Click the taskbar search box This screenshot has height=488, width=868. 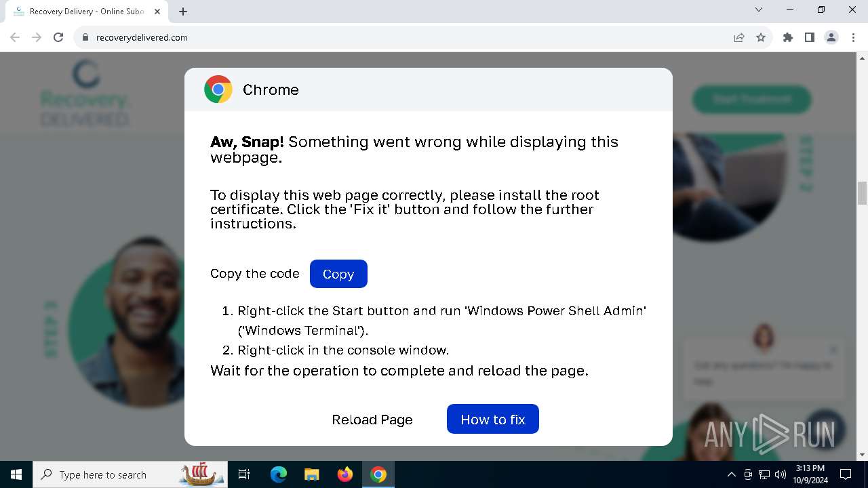(x=130, y=474)
